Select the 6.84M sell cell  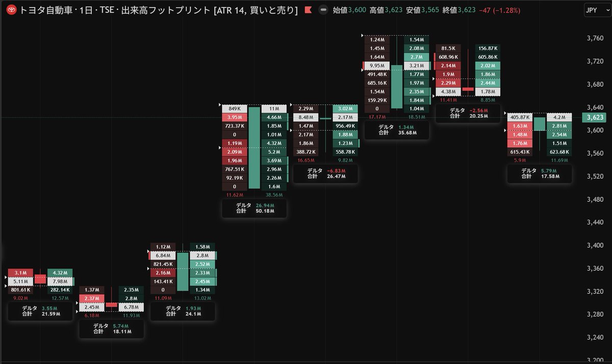(163, 255)
